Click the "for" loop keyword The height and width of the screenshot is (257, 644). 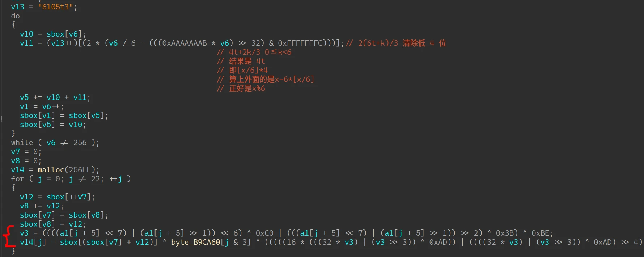pyautogui.click(x=17, y=179)
